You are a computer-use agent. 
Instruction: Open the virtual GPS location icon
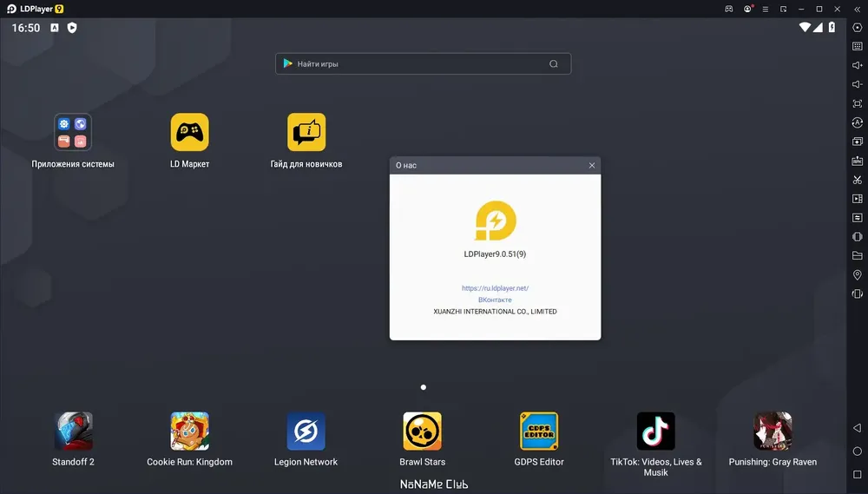(x=857, y=274)
